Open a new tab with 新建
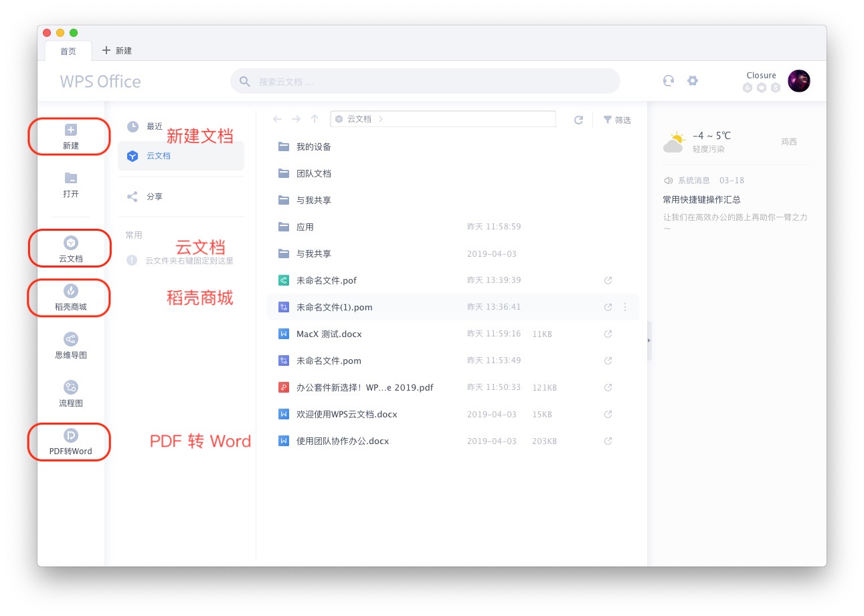The height and width of the screenshot is (616, 864). point(117,50)
